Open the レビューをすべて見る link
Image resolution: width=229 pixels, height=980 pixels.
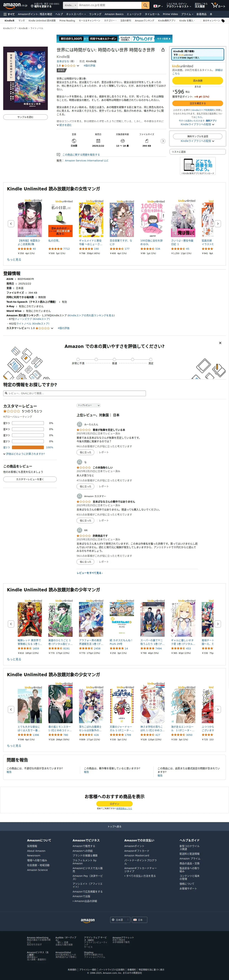pos(90,573)
